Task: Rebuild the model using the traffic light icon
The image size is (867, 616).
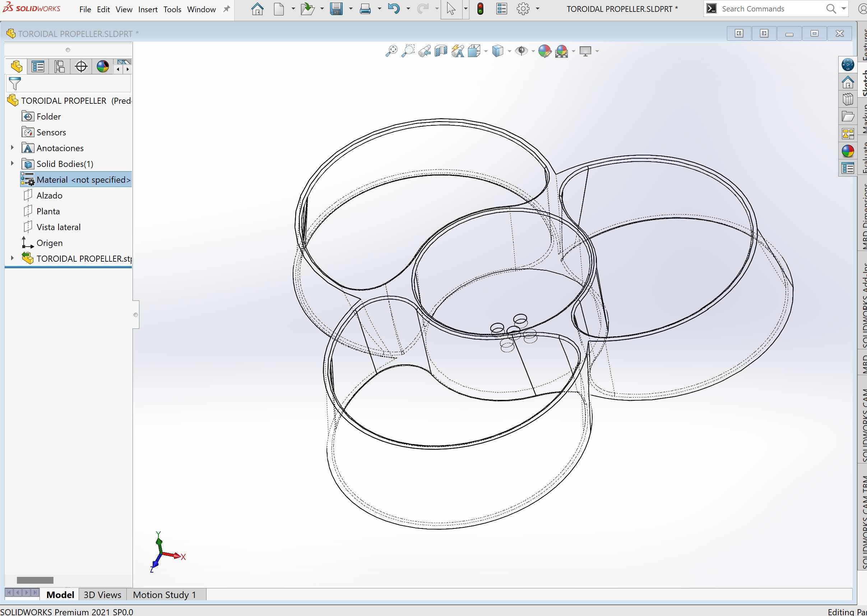Action: click(x=480, y=9)
